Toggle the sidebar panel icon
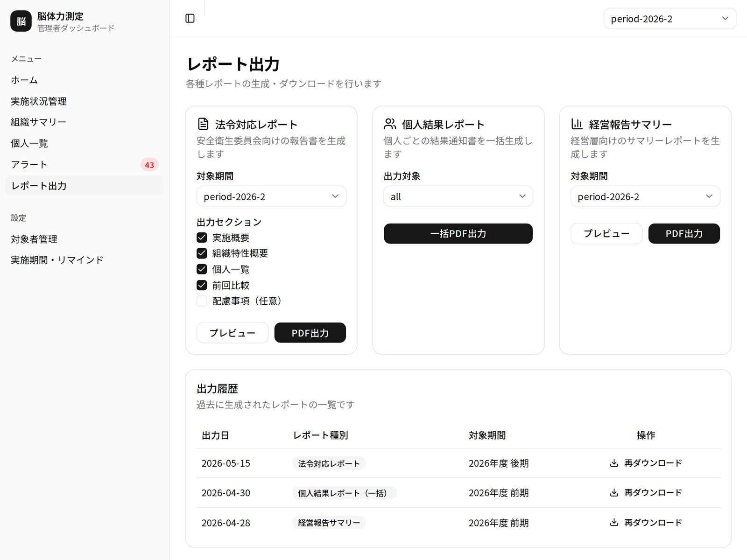The width and height of the screenshot is (747, 560). (190, 18)
